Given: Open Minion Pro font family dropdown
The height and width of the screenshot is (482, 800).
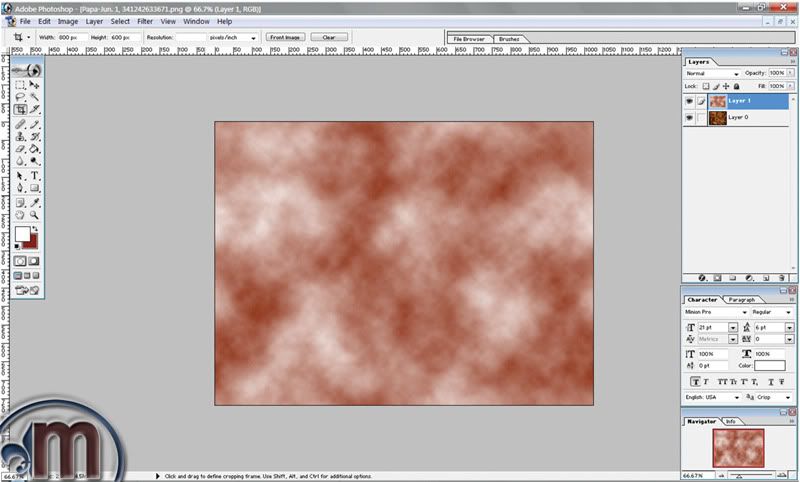Looking at the screenshot, I should (x=715, y=312).
